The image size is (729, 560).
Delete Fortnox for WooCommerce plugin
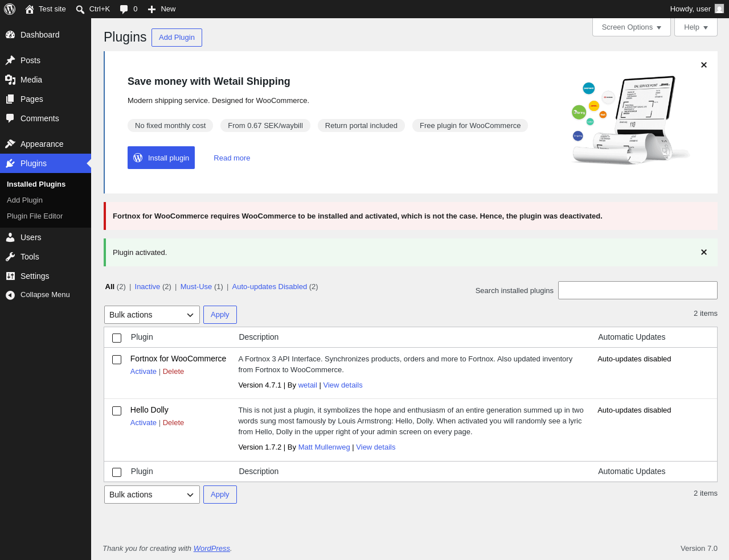(173, 372)
